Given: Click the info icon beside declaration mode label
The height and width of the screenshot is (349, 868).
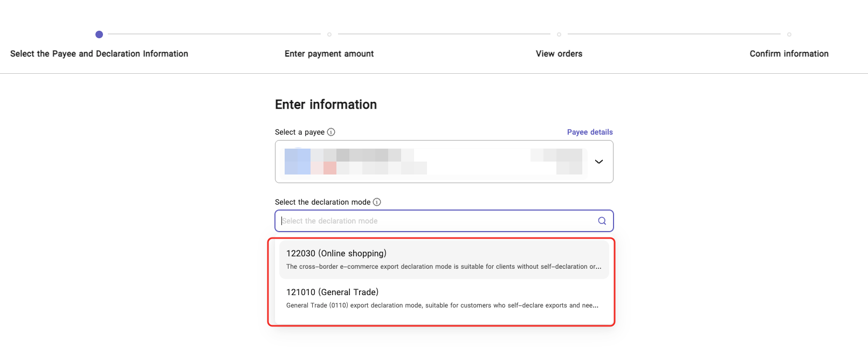Looking at the screenshot, I should (x=377, y=202).
